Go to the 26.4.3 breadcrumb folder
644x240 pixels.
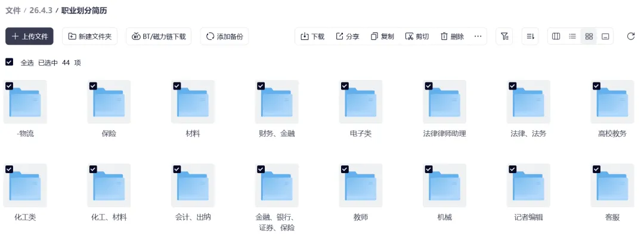tap(41, 11)
